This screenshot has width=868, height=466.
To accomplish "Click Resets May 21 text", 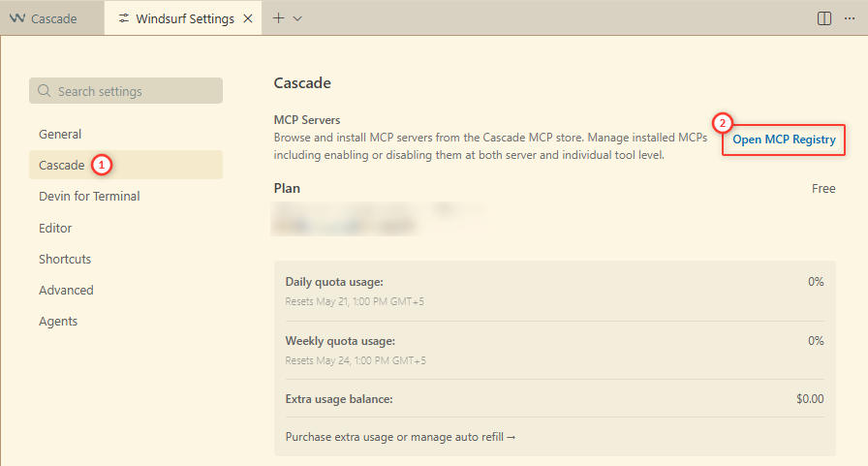I will (355, 301).
